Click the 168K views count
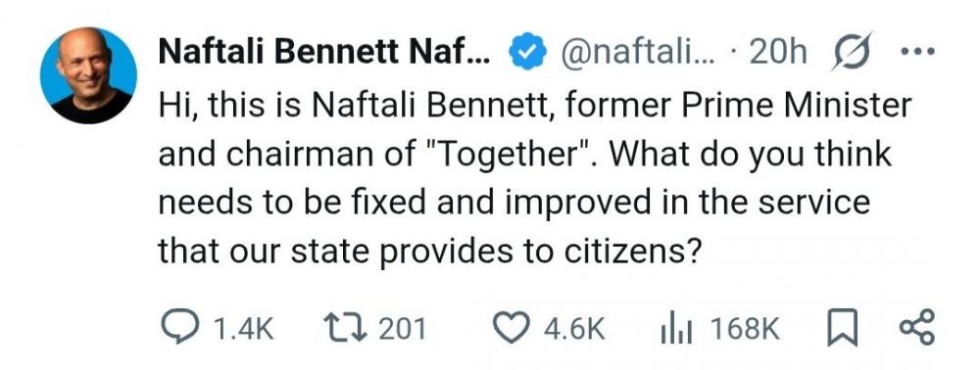Image resolution: width=980 pixels, height=370 pixels. [745, 329]
